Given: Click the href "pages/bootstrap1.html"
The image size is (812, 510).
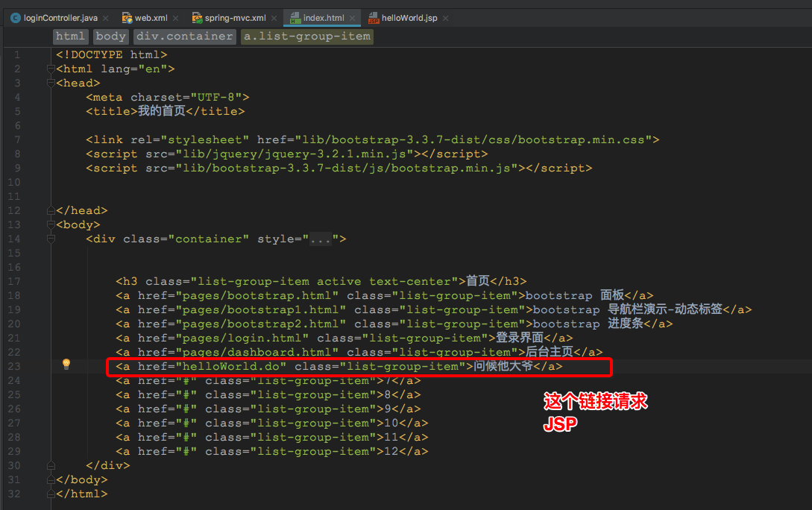Looking at the screenshot, I should click(x=260, y=309).
